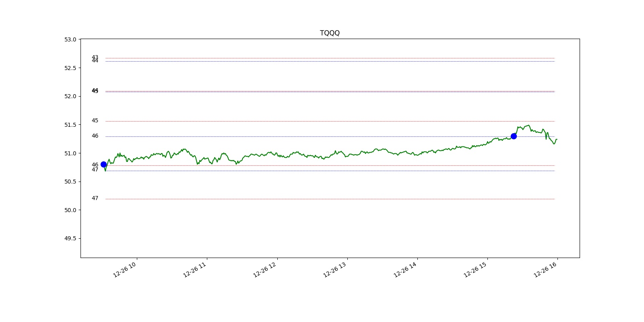Click the 12-26 14 x-axis label
The image size is (644, 322).
click(405, 269)
